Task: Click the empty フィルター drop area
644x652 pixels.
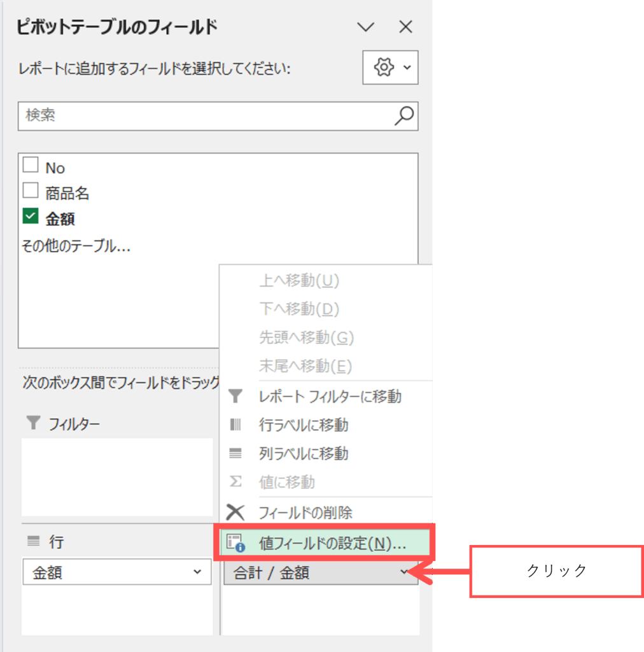Action: click(x=117, y=476)
